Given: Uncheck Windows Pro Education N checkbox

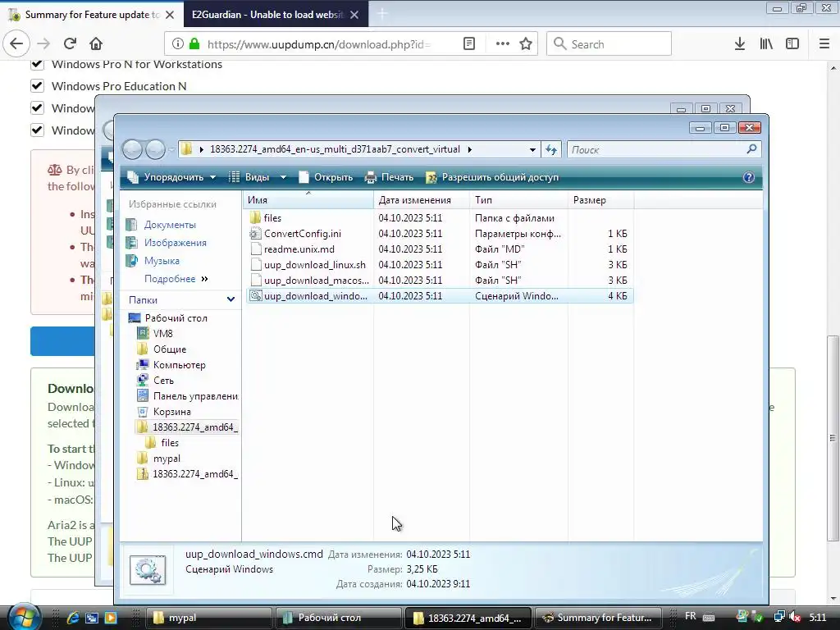Looking at the screenshot, I should coord(37,85).
